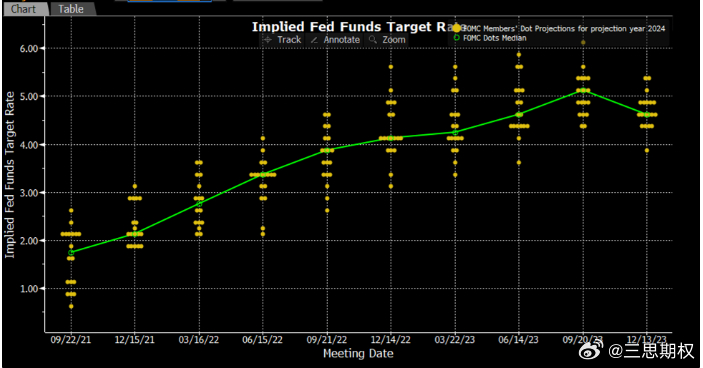The width and height of the screenshot is (703, 368).
Task: Click the median marker at 12/14/22
Action: 391,138
